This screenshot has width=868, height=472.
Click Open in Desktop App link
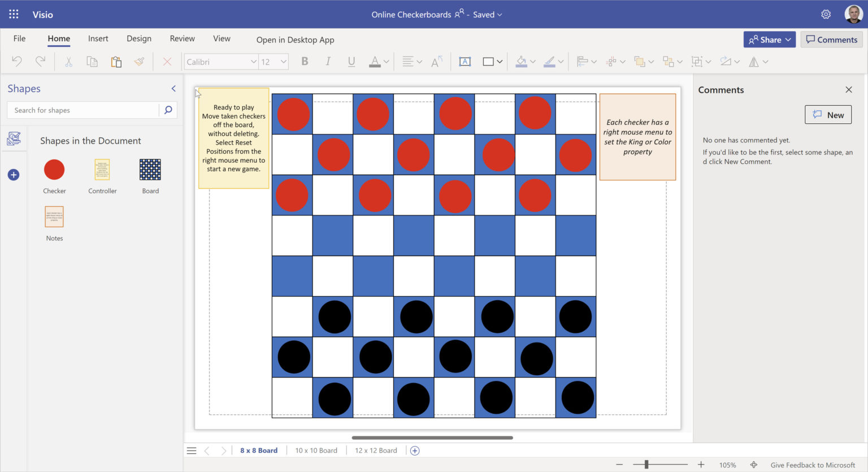click(x=295, y=40)
